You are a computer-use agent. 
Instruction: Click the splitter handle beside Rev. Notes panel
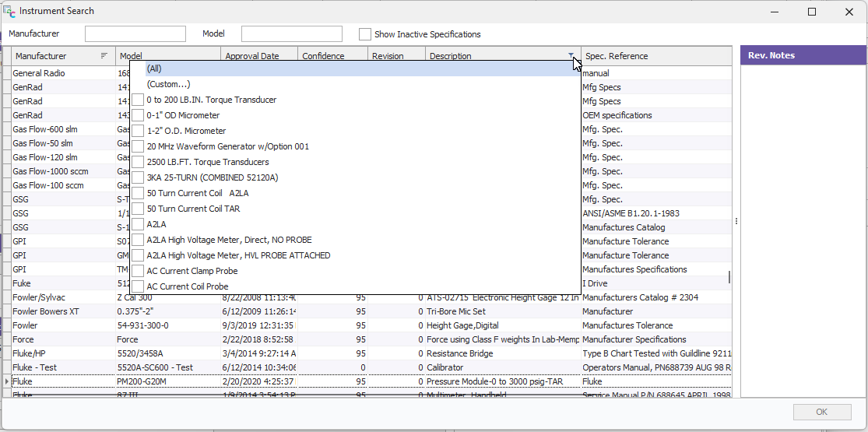736,221
